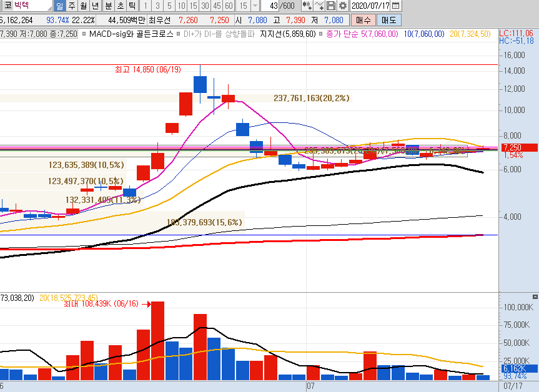Click the 60 interval button

pyautogui.click(x=229, y=6)
